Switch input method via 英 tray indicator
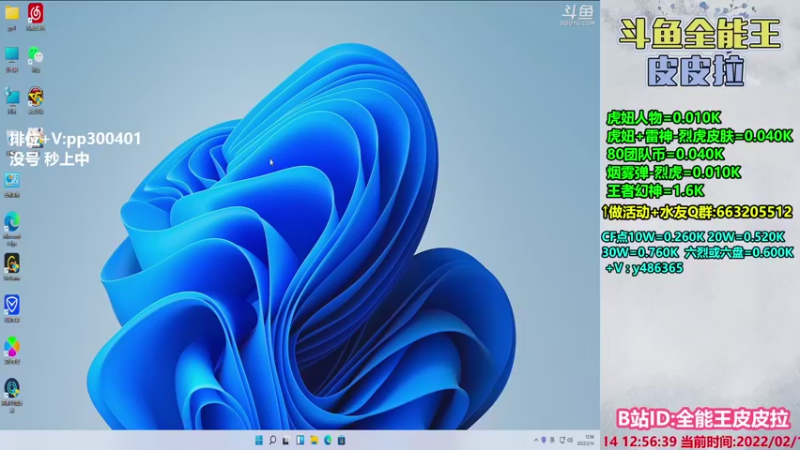This screenshot has width=800, height=450. [x=552, y=440]
